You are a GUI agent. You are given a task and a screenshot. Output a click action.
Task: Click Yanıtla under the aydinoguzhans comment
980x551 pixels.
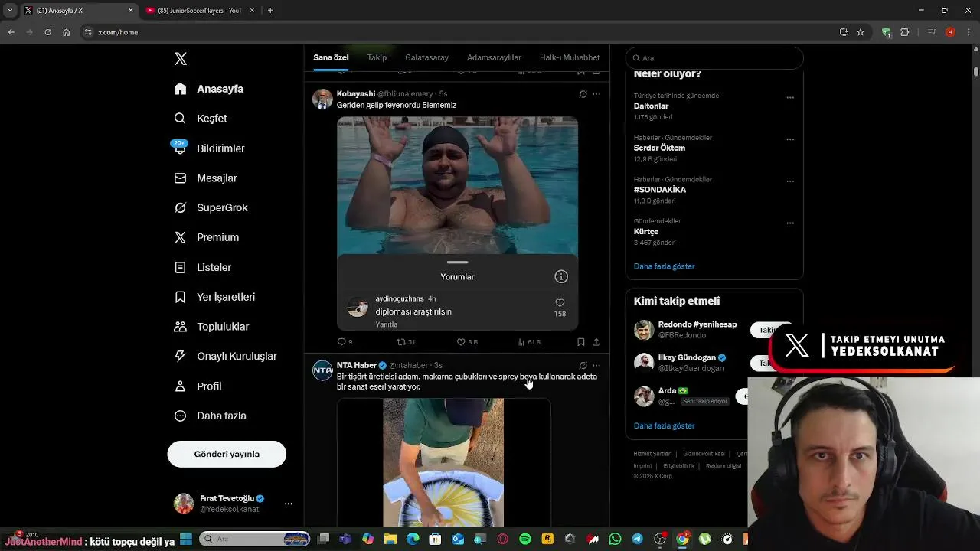coord(387,324)
